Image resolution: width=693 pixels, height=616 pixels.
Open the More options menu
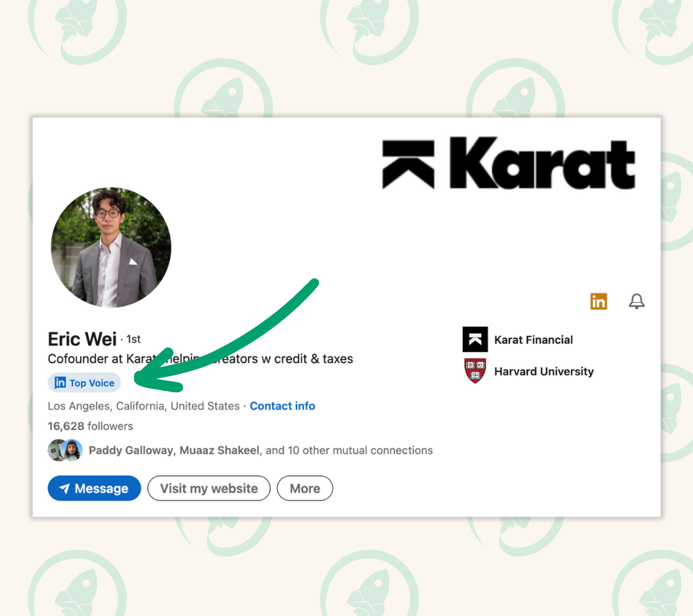pyautogui.click(x=305, y=488)
